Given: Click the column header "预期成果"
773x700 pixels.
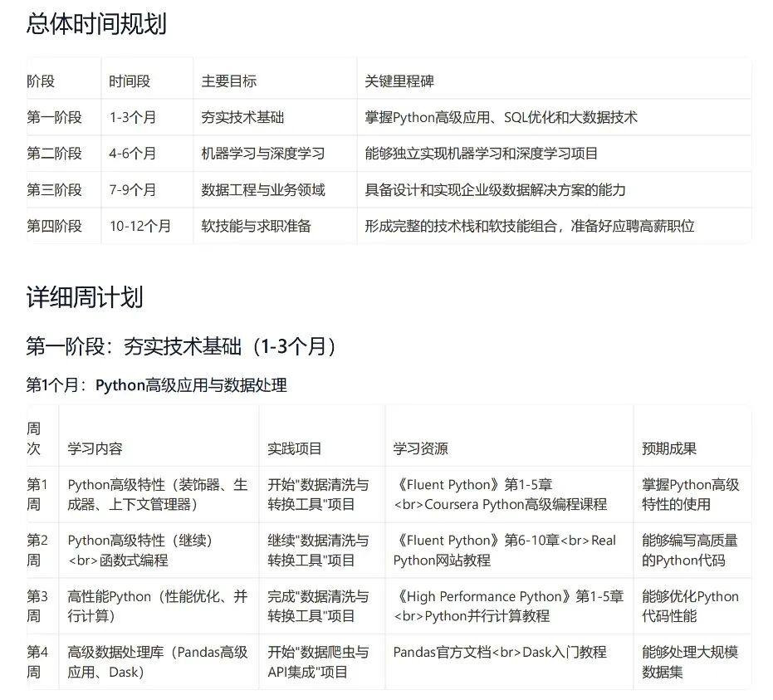Looking at the screenshot, I should pyautogui.click(x=669, y=448).
